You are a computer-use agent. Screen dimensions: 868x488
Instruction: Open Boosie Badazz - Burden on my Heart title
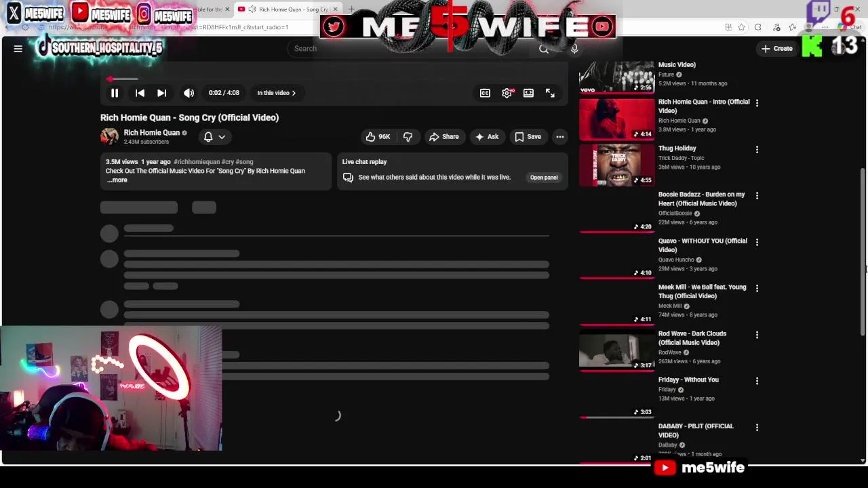701,199
